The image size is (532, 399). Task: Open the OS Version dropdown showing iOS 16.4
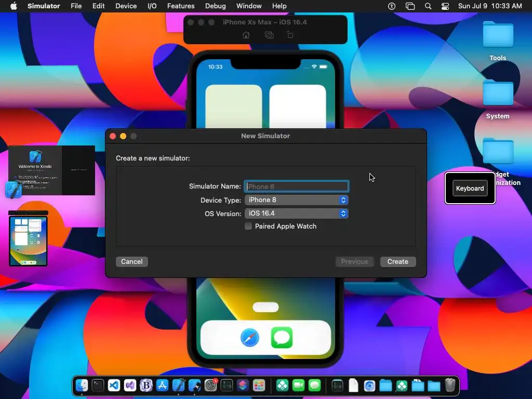tap(297, 214)
